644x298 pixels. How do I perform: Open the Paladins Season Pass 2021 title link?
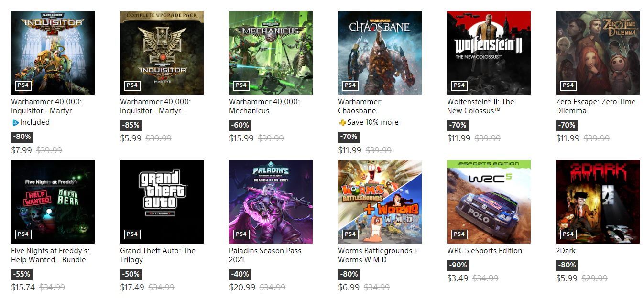pos(265,255)
